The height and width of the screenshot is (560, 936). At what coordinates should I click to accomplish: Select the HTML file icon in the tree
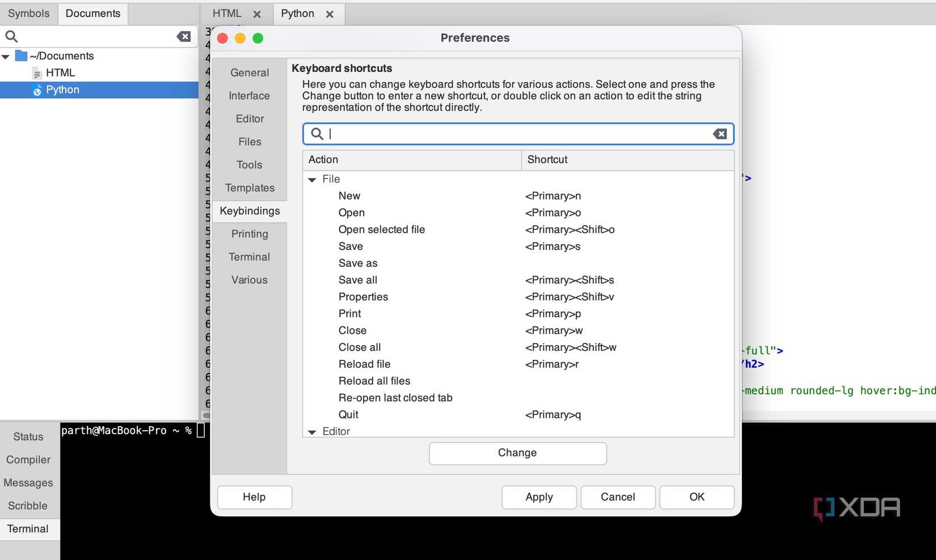[x=36, y=73]
